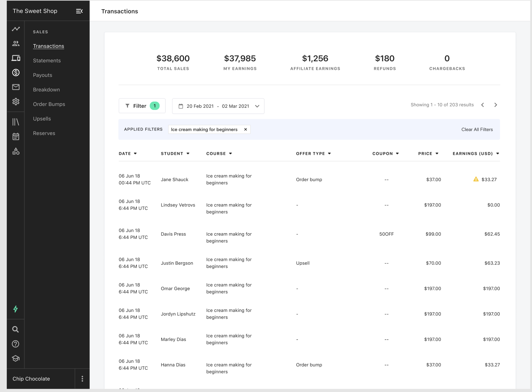Click the Showing 1 - 10 of 203 results text
Image resolution: width=532 pixels, height=392 pixels.
pyautogui.click(x=442, y=105)
